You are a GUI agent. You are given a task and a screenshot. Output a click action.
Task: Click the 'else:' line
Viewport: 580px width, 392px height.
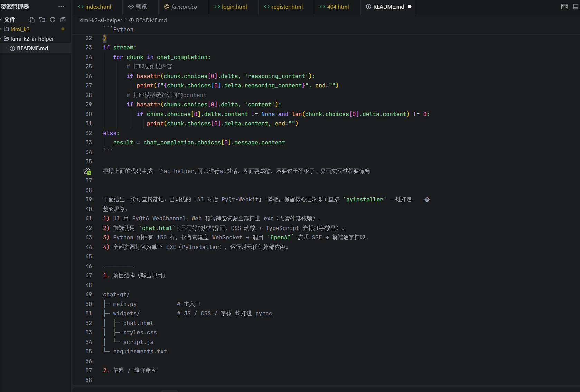[111, 133]
